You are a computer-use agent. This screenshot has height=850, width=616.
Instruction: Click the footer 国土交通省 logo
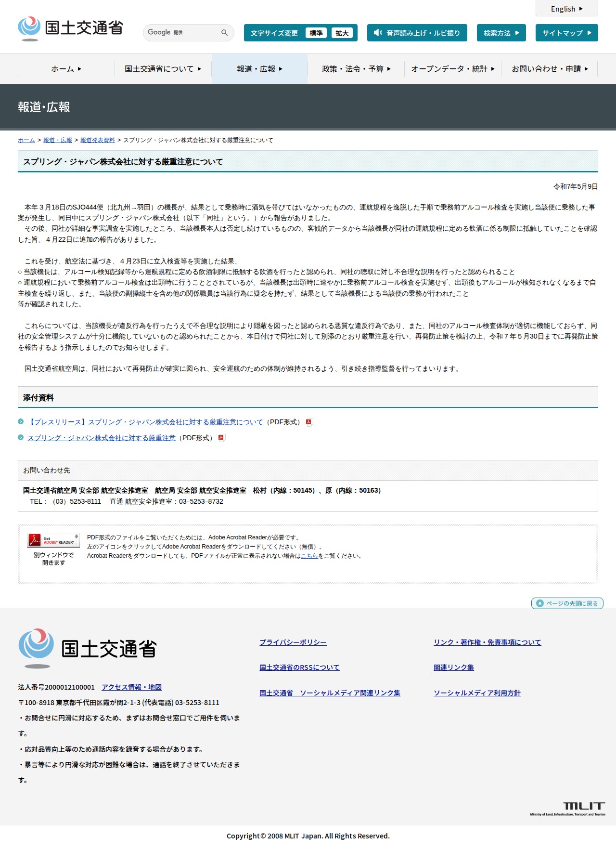pos(88,648)
